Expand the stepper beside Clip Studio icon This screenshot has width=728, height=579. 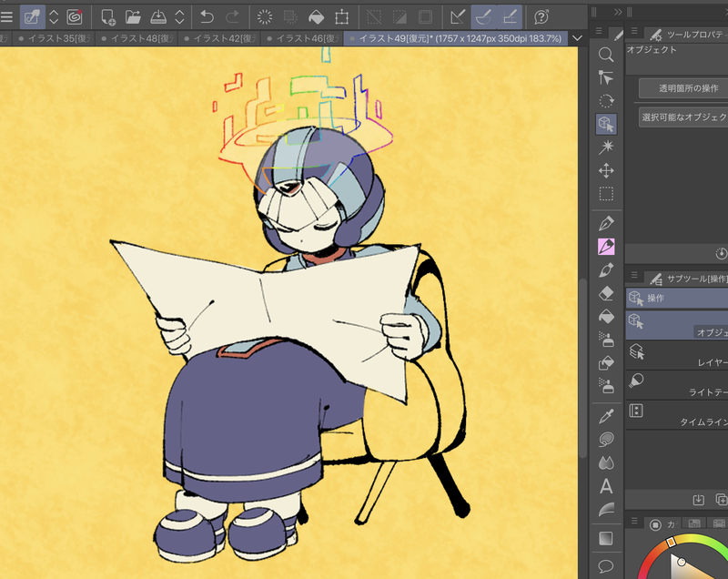tap(54, 17)
